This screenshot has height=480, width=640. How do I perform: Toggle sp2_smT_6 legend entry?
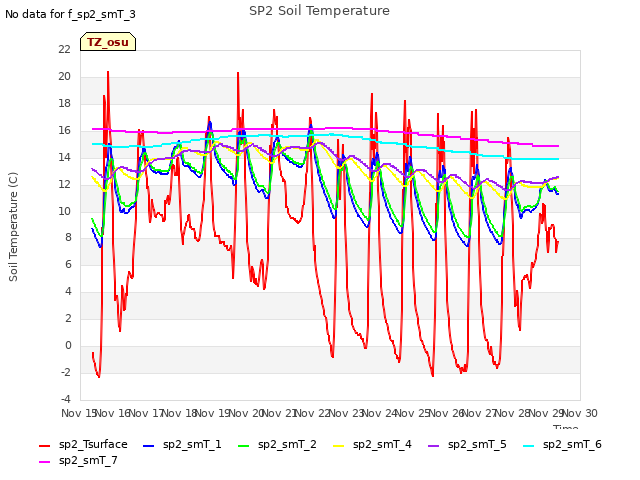click(x=562, y=444)
